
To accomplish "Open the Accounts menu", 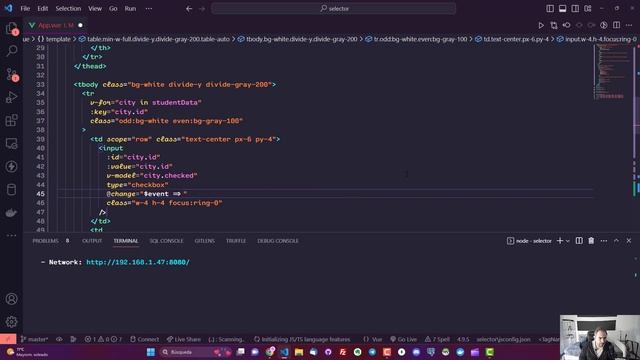I will coord(11,299).
